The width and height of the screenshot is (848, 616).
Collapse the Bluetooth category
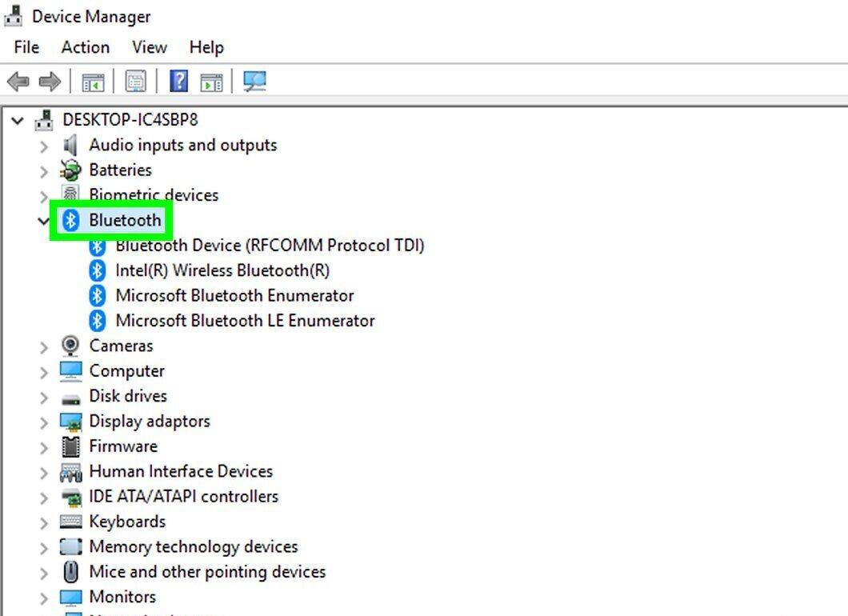pyautogui.click(x=44, y=221)
